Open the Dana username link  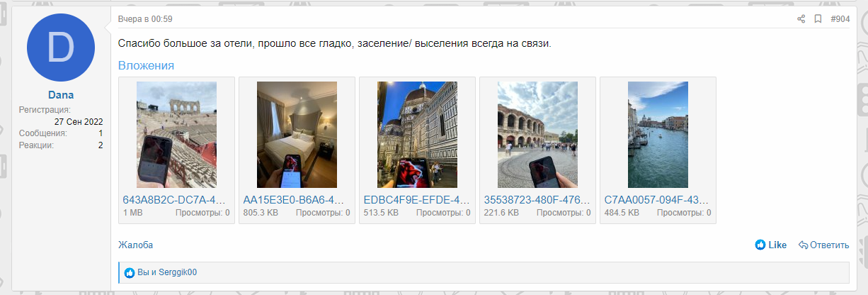click(x=61, y=94)
